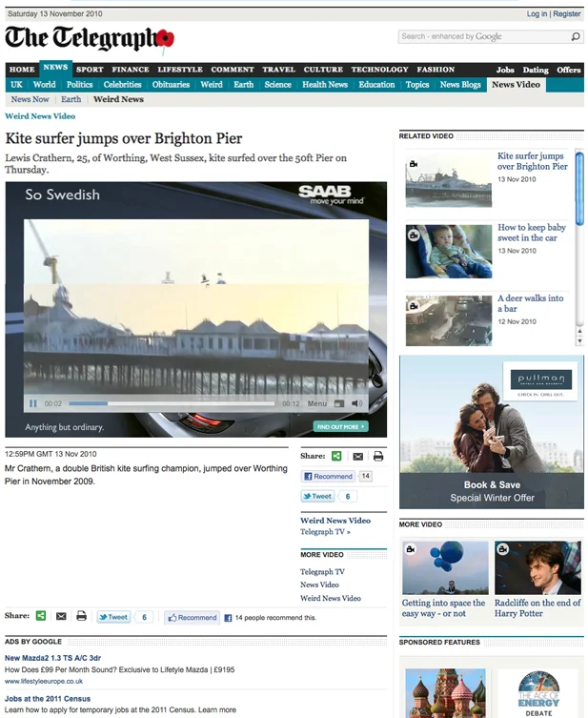
Task: Click New Mazda2 1.3 TS ad link
Action: tap(52, 658)
